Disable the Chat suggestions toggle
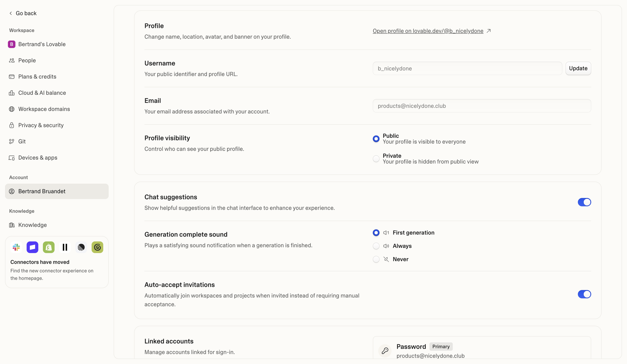 pyautogui.click(x=584, y=202)
